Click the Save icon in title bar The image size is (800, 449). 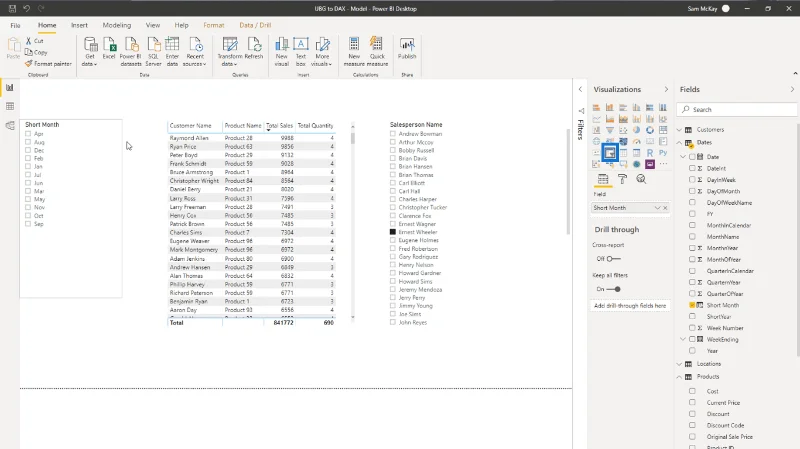(12, 8)
